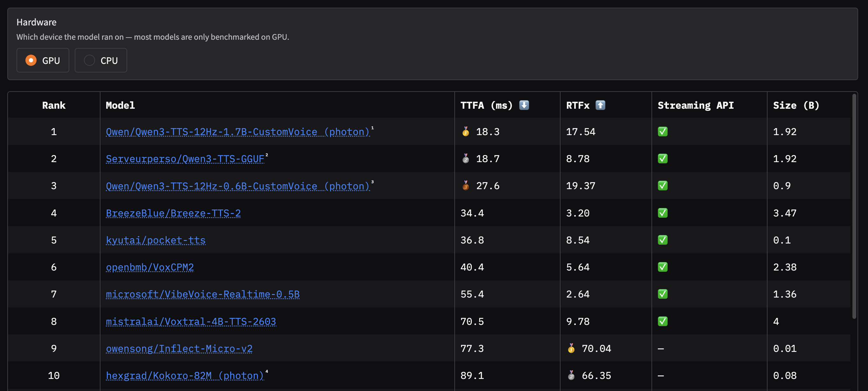This screenshot has width=868, height=391.
Task: Click the table's vertical scrollbar
Action: [x=854, y=206]
